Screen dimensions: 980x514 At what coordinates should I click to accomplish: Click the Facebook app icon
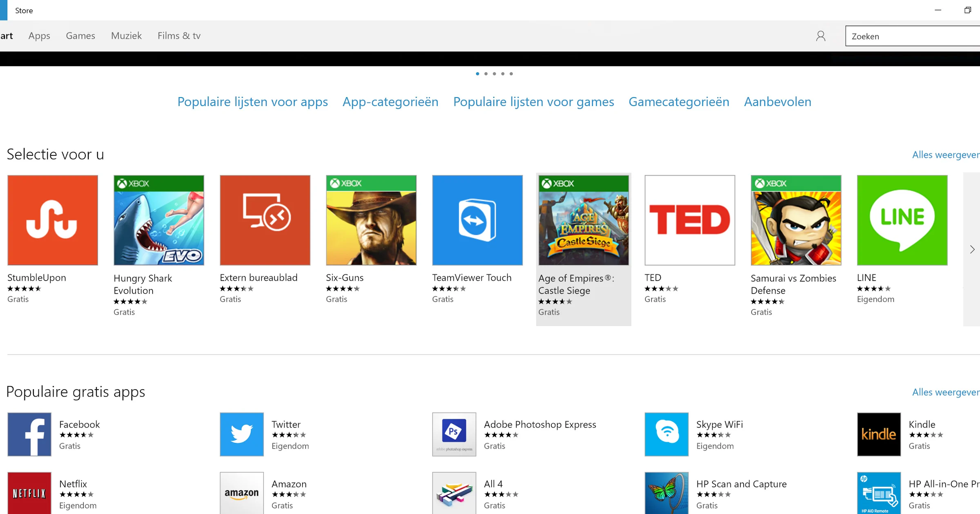pos(29,434)
